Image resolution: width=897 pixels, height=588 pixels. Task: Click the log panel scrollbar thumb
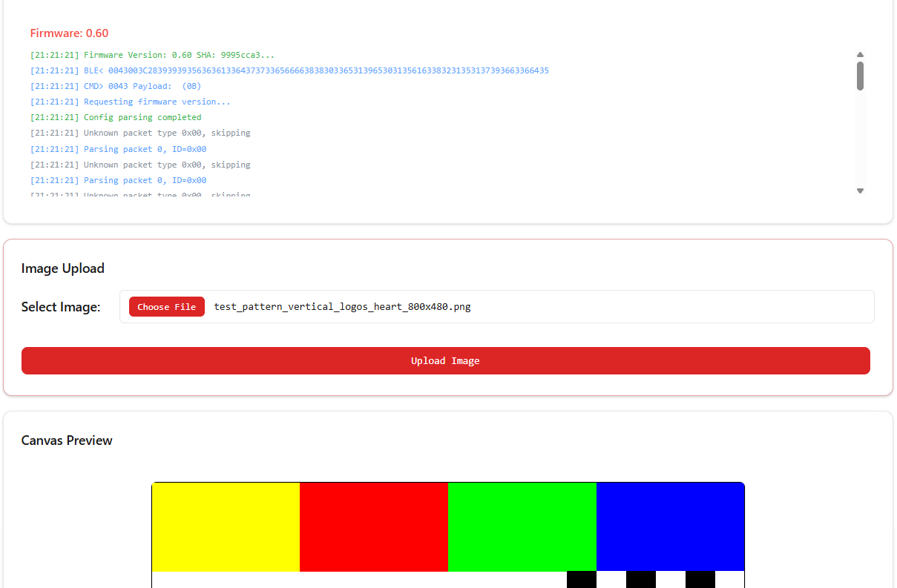tap(860, 76)
